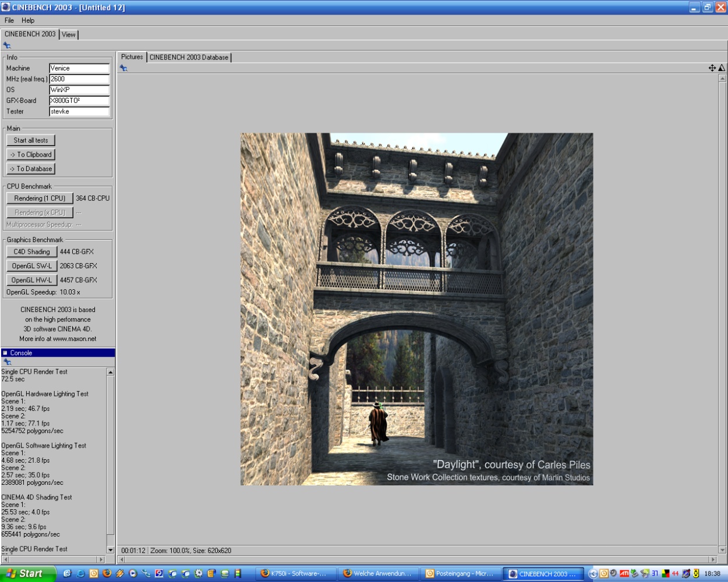The width and height of the screenshot is (728, 582).
Task: Click the Show Desktop quick launch icon
Action: point(67,573)
